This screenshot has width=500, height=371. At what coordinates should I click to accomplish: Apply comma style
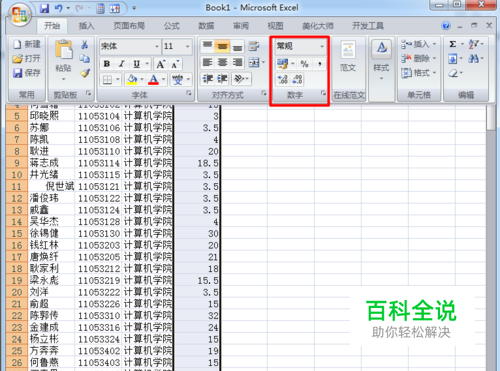click(x=319, y=64)
